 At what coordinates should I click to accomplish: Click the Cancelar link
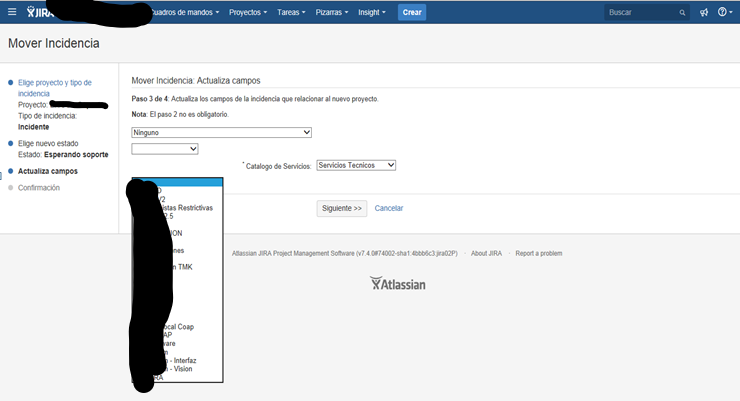(389, 208)
